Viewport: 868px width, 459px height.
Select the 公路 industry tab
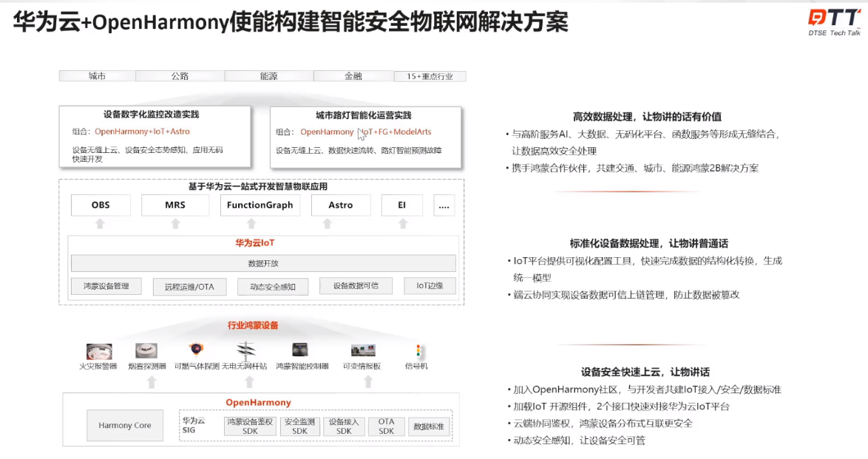[x=180, y=76]
